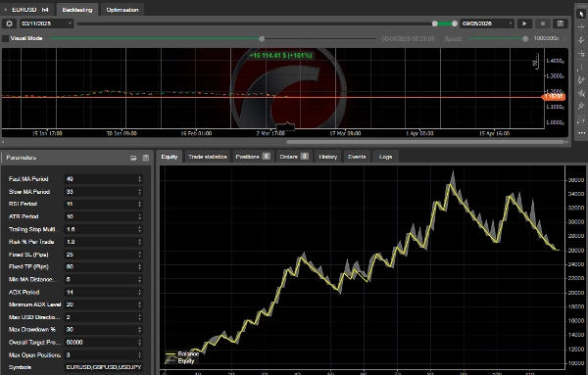Click the Overall Target Pro... value field

[103, 343]
